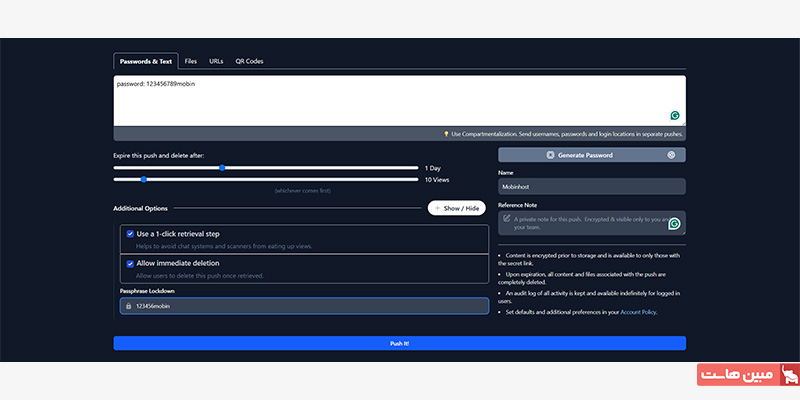Image resolution: width=800 pixels, height=400 pixels.
Task: Click the Generate Password button
Action: 585,155
